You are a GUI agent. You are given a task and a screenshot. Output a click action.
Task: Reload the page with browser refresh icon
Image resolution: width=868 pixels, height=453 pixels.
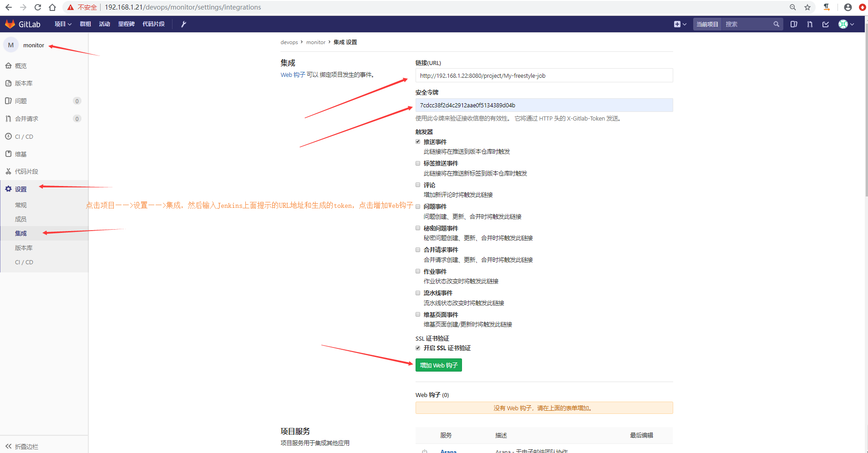click(38, 7)
